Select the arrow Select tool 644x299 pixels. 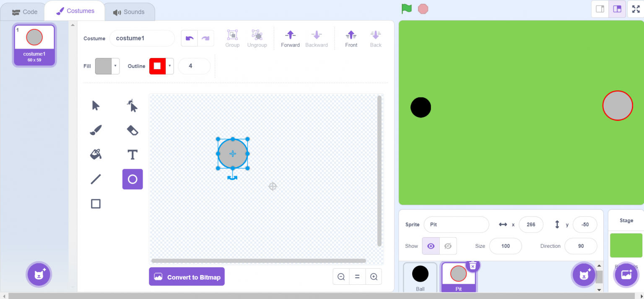pyautogui.click(x=96, y=105)
